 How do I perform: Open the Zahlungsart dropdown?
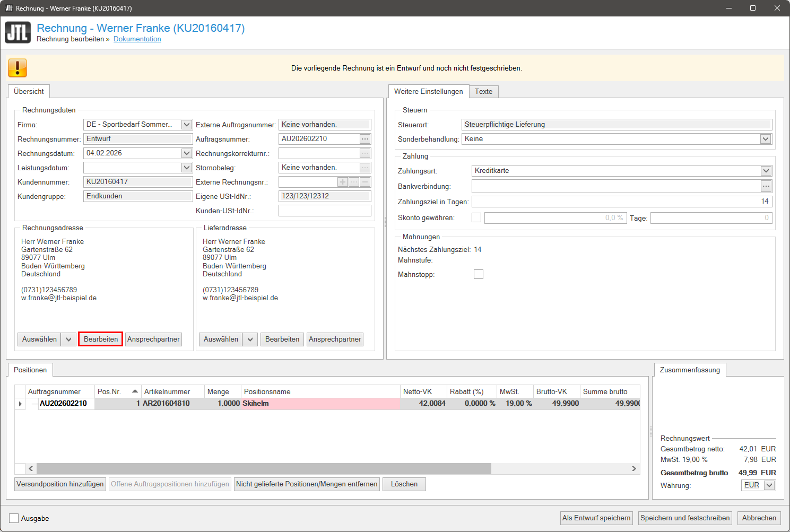(x=766, y=171)
